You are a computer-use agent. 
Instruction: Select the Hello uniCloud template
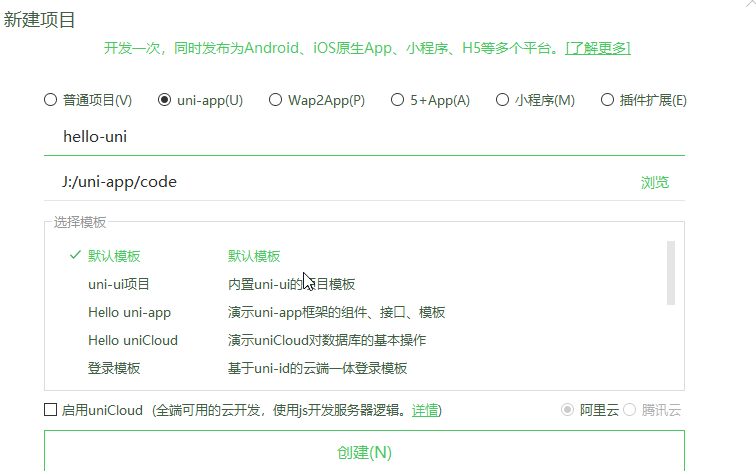(x=133, y=340)
